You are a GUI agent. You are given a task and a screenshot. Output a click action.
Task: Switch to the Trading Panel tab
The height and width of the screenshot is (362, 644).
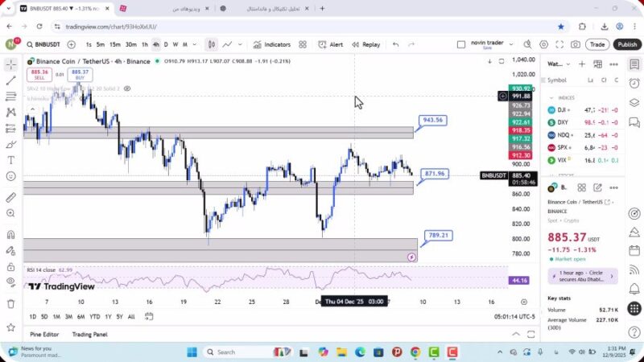pos(89,334)
